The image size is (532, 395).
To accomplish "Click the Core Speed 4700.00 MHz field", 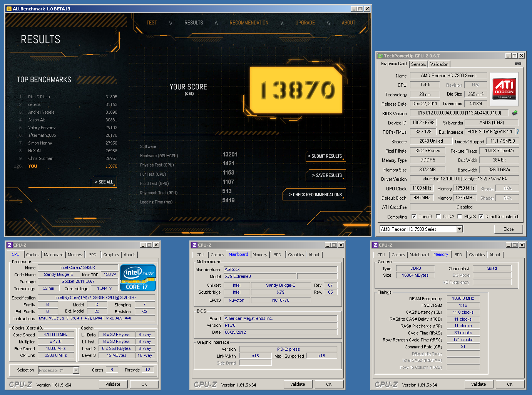I will click(56, 334).
